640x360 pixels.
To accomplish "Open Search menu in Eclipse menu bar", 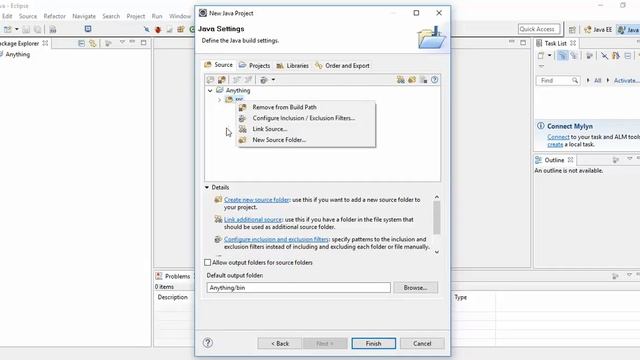I will click(x=111, y=16).
